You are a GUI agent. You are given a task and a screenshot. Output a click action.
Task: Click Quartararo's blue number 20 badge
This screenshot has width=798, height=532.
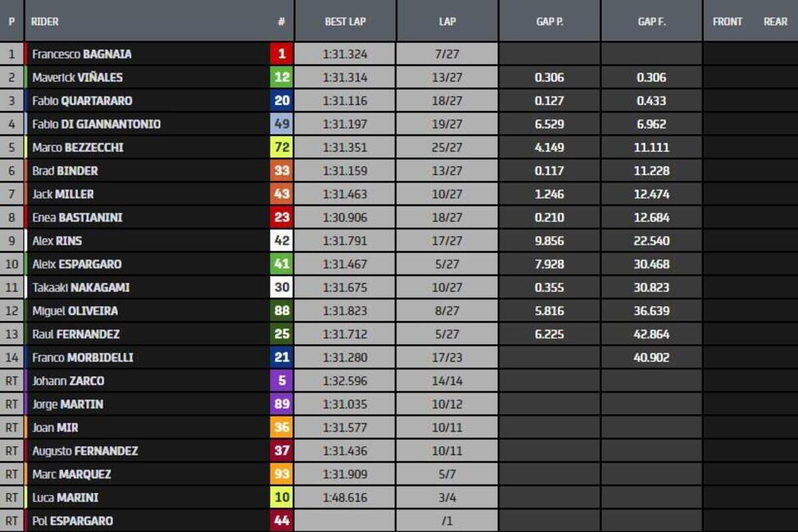coord(281,100)
